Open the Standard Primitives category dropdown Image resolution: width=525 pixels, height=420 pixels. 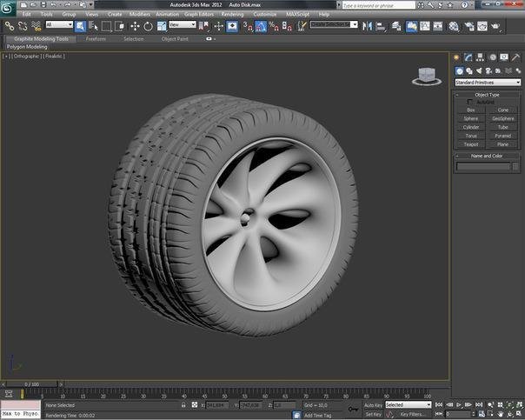pos(488,83)
